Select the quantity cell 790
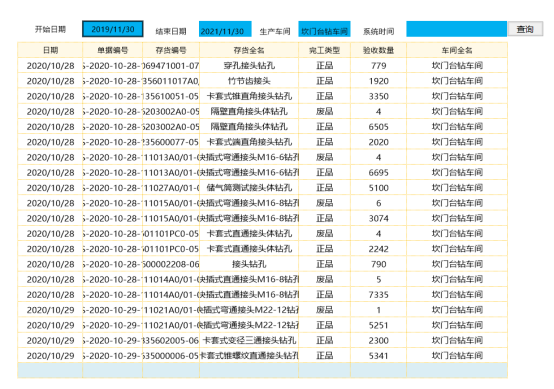 tap(378, 264)
